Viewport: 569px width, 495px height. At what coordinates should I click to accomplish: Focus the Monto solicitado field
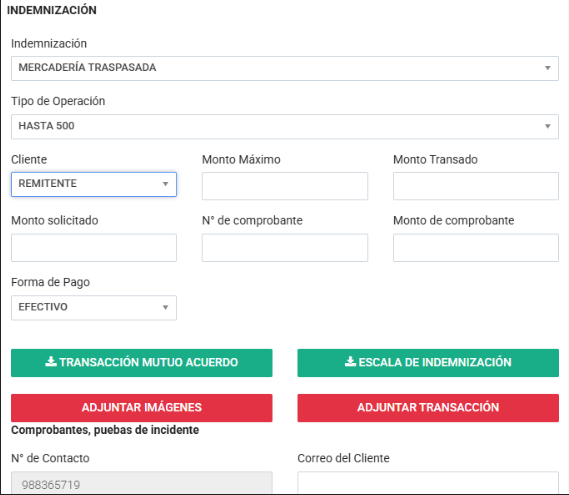(x=94, y=248)
